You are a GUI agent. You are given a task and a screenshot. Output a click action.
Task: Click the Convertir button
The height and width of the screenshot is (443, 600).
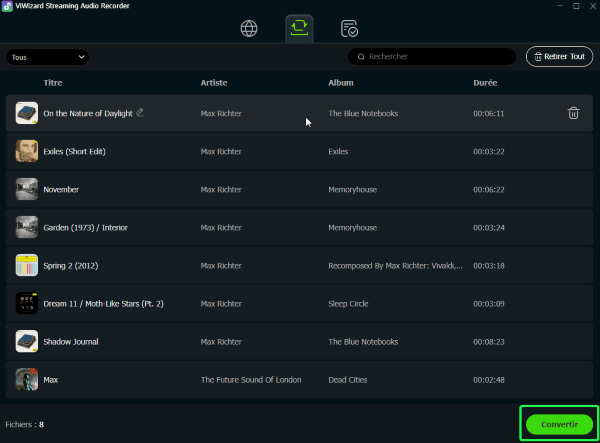tap(559, 424)
